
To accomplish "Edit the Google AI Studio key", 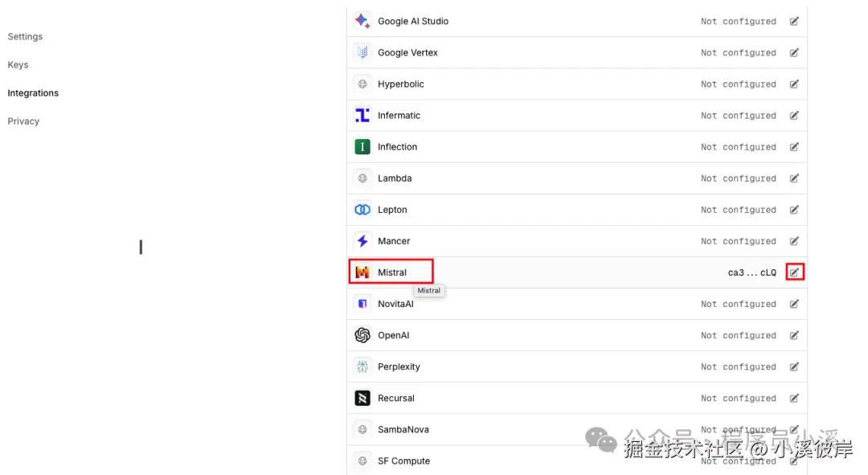I will click(794, 21).
